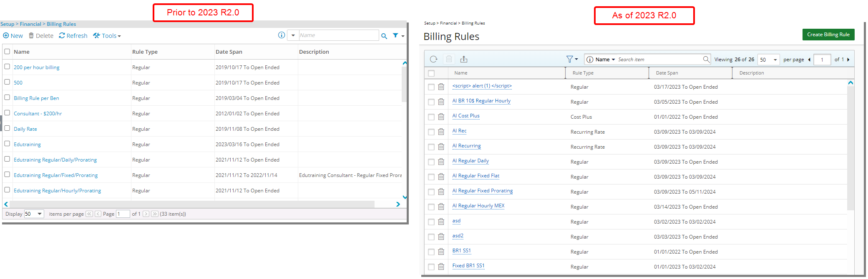Click New in the pre-2023 R2.0 toolbar

(13, 36)
